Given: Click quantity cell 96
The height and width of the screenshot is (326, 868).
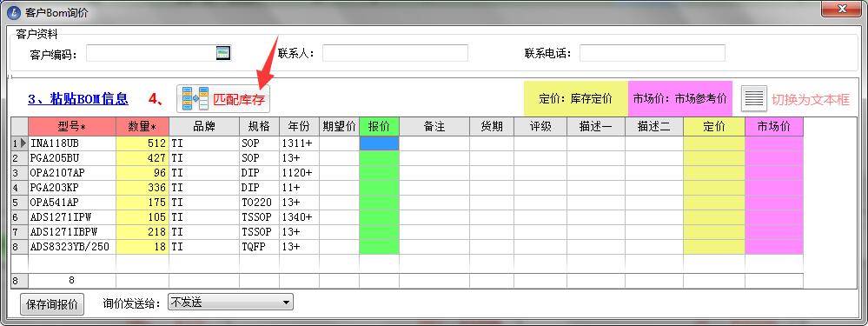Looking at the screenshot, I should 142,173.
